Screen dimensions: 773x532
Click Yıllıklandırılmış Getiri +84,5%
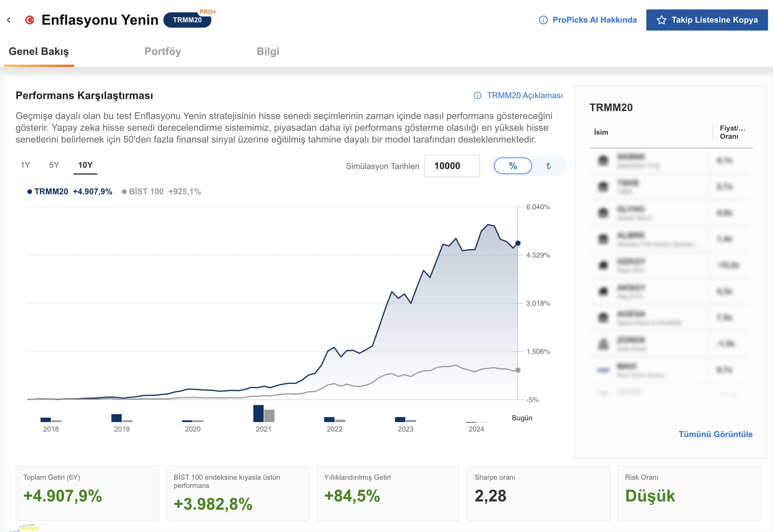pyautogui.click(x=352, y=496)
